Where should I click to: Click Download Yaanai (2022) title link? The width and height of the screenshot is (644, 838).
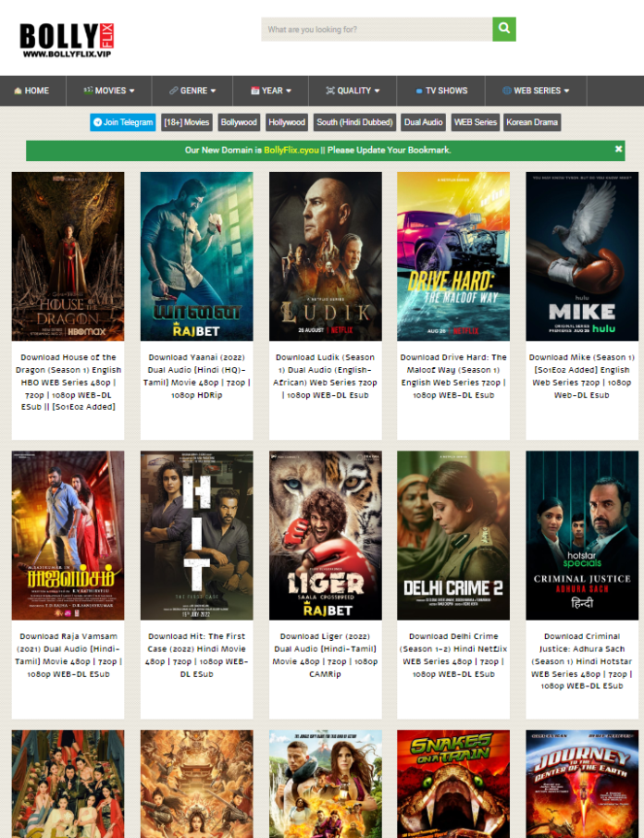click(197, 376)
